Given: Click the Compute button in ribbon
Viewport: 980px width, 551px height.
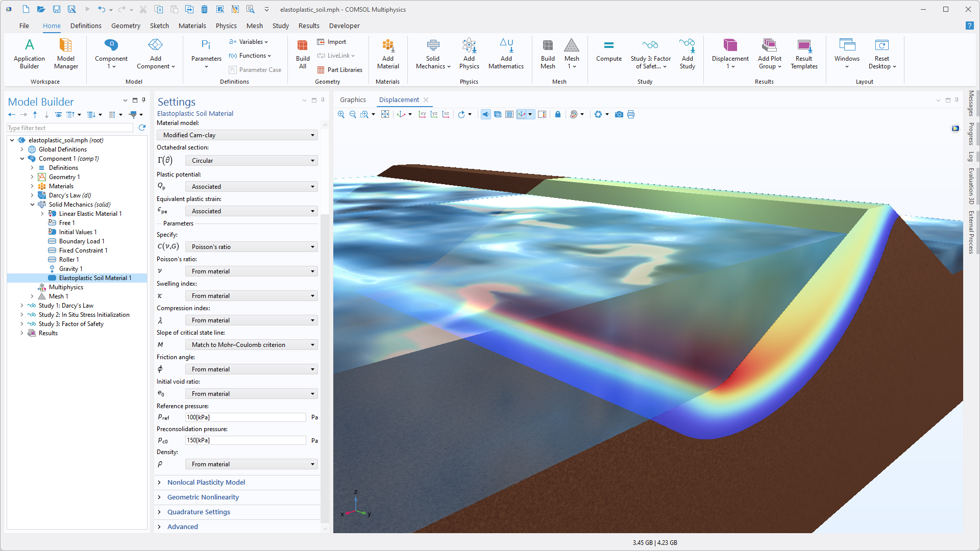Looking at the screenshot, I should click(x=608, y=52).
